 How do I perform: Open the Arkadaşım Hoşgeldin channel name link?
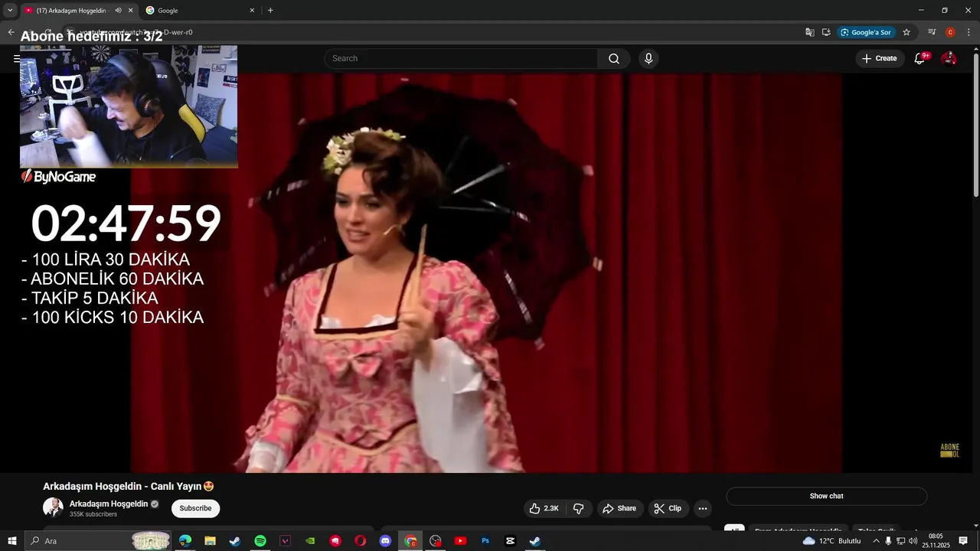click(109, 504)
